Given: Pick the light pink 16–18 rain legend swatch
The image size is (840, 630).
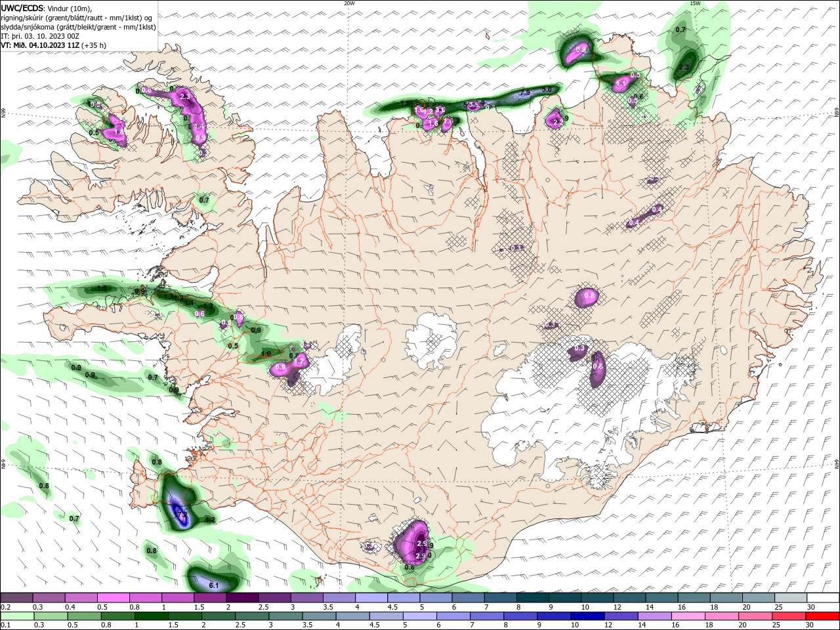Looking at the screenshot, I should click(688, 616).
